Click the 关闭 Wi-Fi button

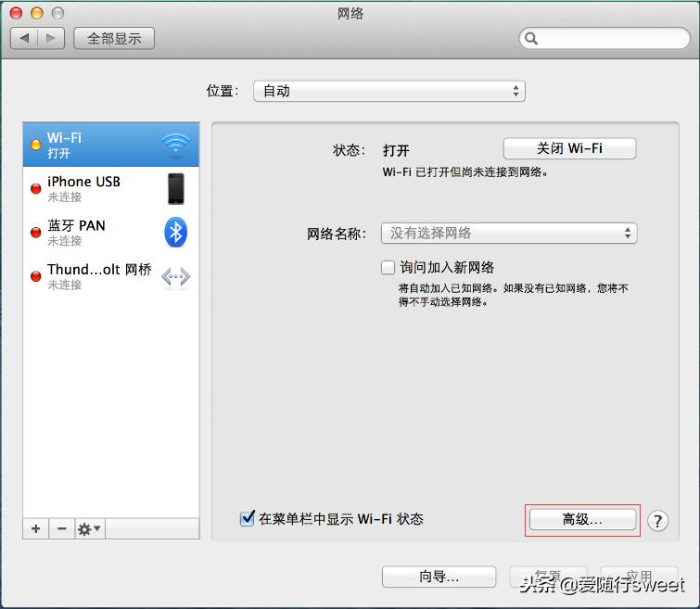pos(569,148)
